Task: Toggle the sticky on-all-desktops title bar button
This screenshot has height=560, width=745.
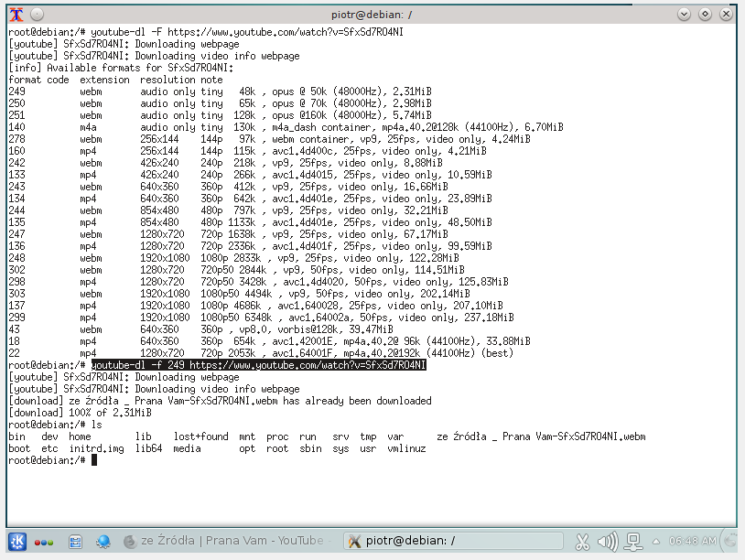Action: click(37, 15)
